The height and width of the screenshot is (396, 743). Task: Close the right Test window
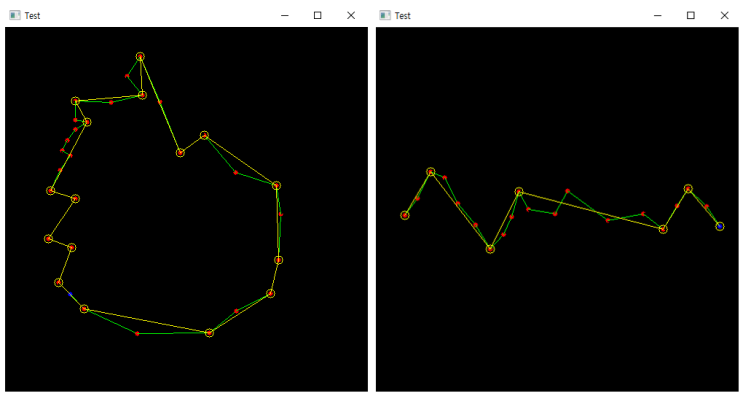[x=725, y=15]
